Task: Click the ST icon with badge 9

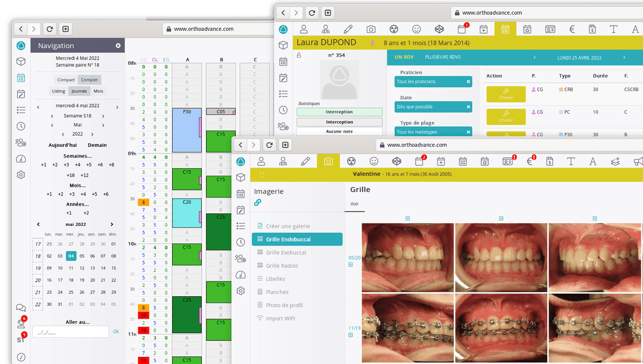Action: (21, 338)
